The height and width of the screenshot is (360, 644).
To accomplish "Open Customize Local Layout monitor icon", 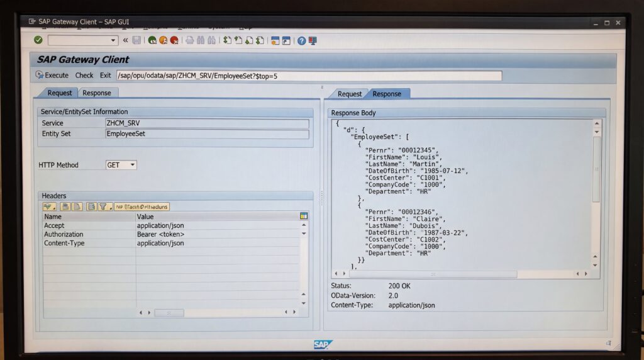I will pos(313,41).
